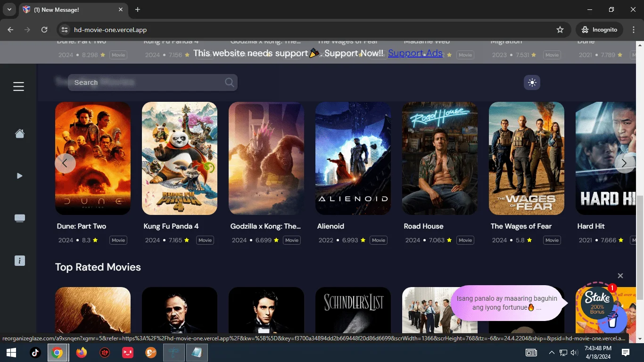Click the search magnifier icon
The image size is (644, 362).
[229, 82]
